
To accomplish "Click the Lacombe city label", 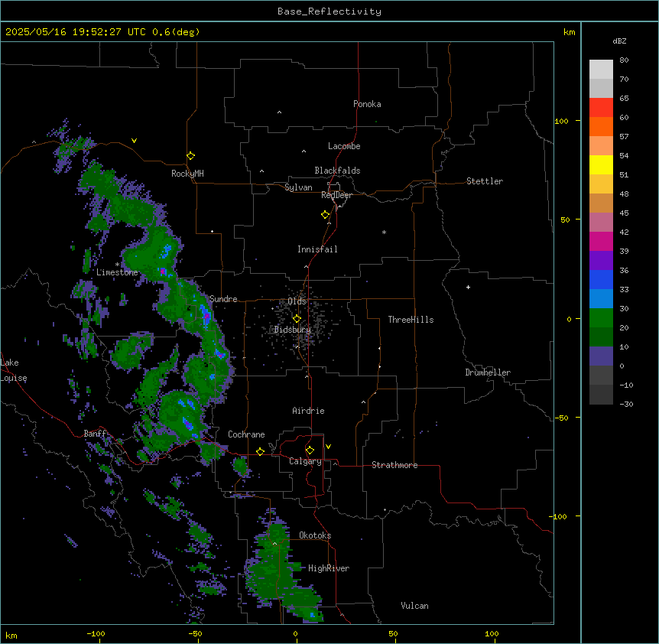I will [x=344, y=146].
